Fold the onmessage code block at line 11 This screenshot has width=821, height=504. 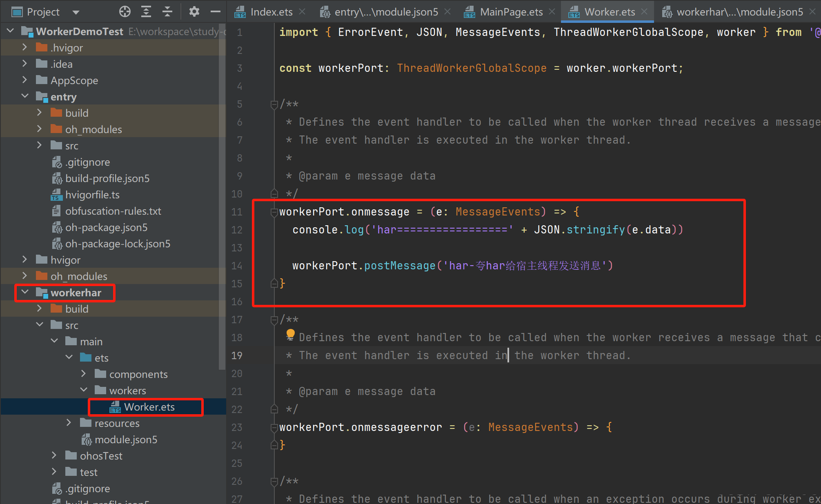coord(274,212)
